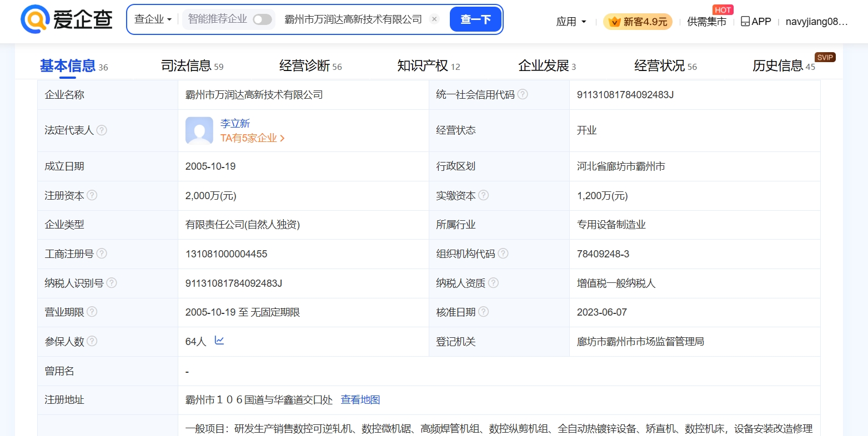The height and width of the screenshot is (436, 868).
Task: Open the 查看地图 link
Action: [360, 400]
